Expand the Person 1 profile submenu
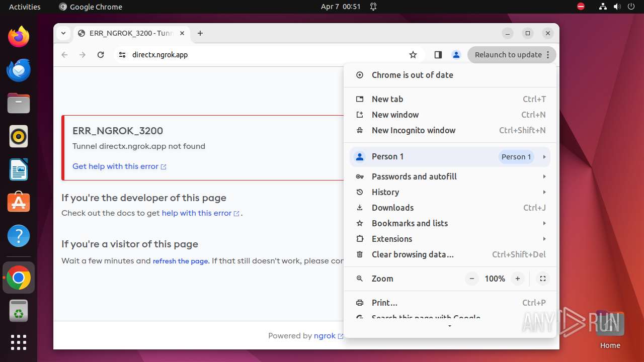 [x=450, y=157]
